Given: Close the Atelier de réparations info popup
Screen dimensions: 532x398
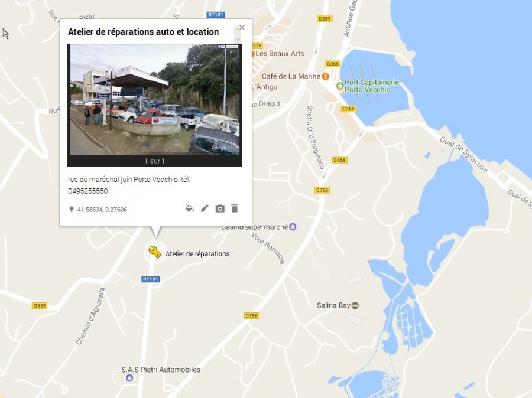Looking at the screenshot, I should click(242, 28).
